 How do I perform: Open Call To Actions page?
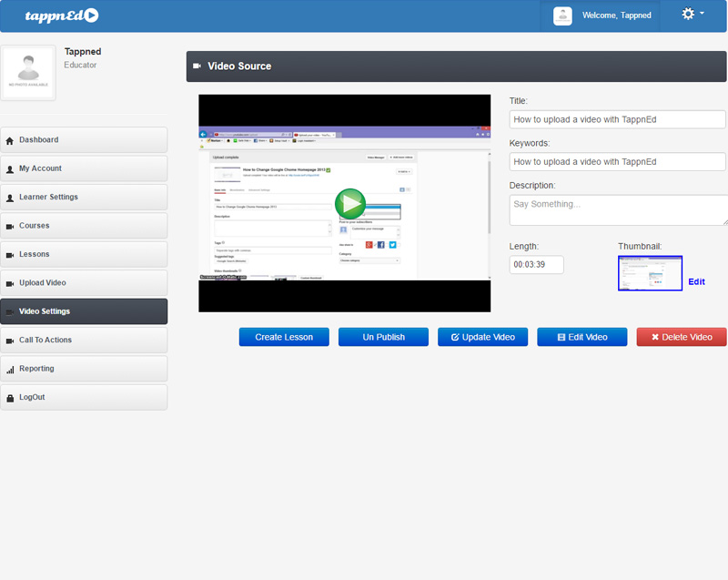84,341
